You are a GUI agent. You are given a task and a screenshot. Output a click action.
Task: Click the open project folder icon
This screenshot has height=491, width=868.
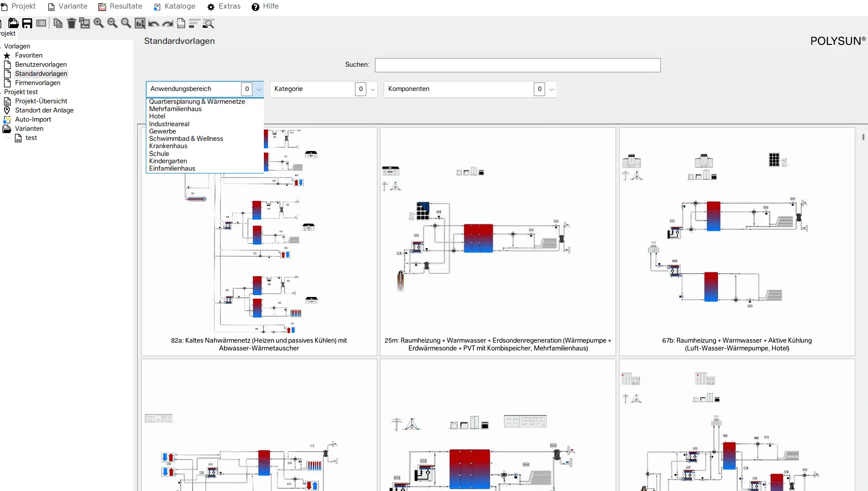[x=13, y=23]
